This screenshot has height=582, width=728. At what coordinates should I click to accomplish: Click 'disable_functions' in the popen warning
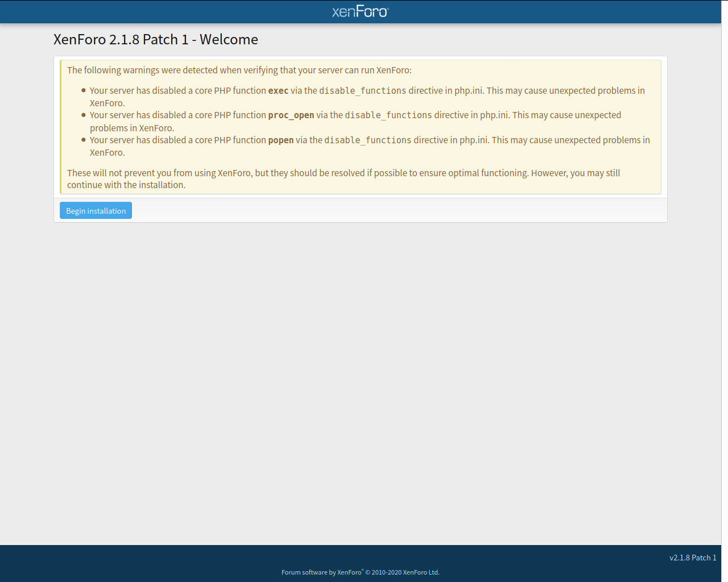click(x=368, y=140)
